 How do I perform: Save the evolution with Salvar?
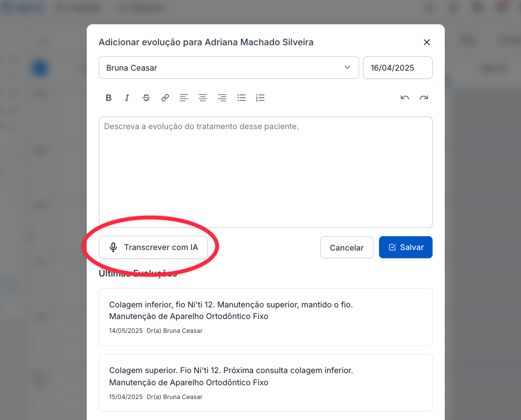pyautogui.click(x=406, y=247)
